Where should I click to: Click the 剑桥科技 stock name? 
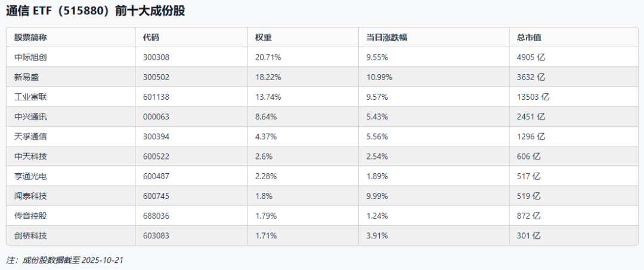pos(30,235)
